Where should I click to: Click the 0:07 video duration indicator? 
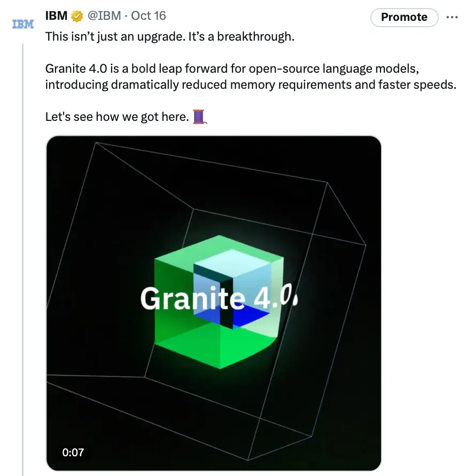coord(73,453)
